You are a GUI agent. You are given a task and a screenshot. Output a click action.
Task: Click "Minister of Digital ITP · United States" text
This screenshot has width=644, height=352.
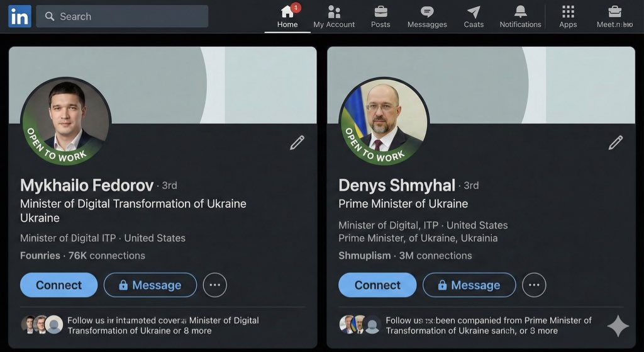click(103, 238)
